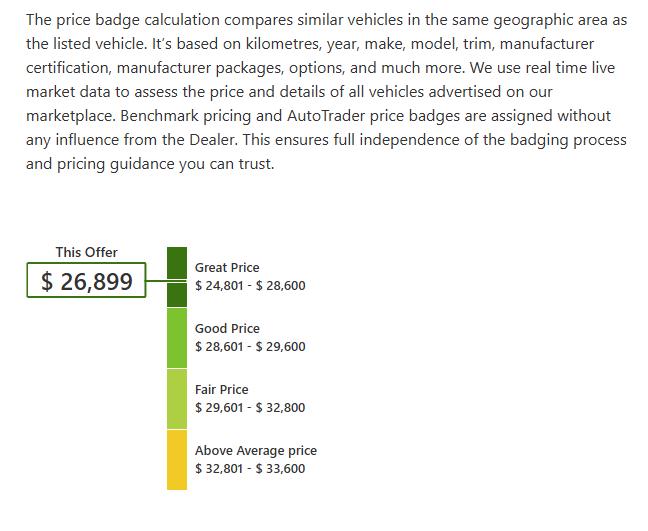648x531 pixels.
Task: Click the Above Average price label
Action: 256,450
